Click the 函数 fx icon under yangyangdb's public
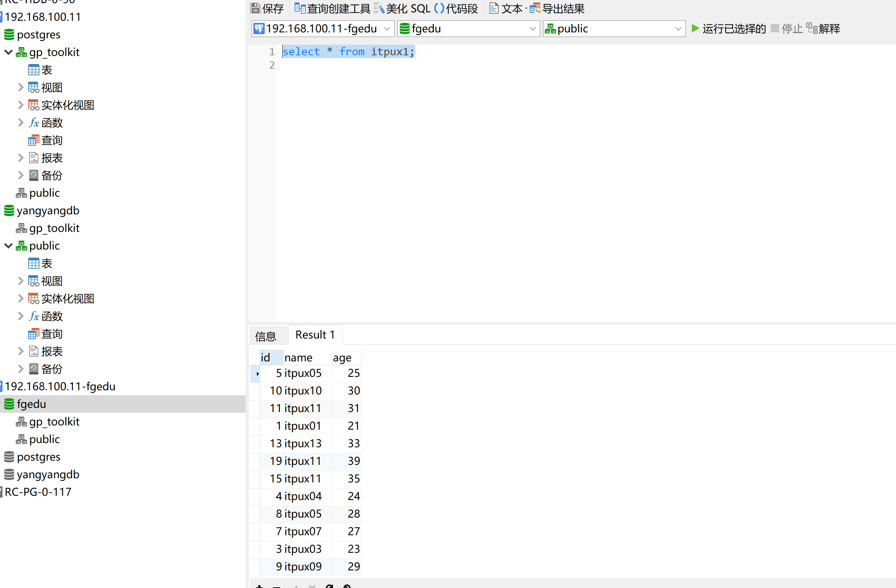This screenshot has width=896, height=588. pyautogui.click(x=33, y=316)
